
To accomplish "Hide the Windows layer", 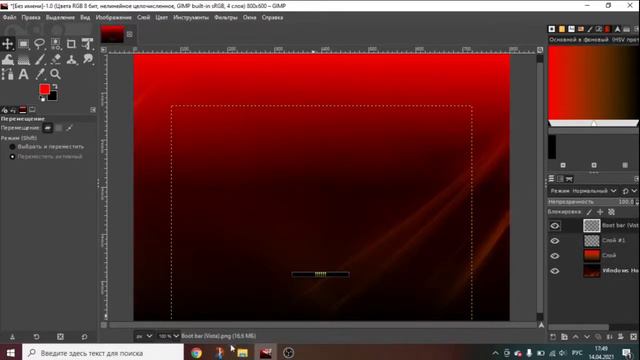I will pos(554,271).
